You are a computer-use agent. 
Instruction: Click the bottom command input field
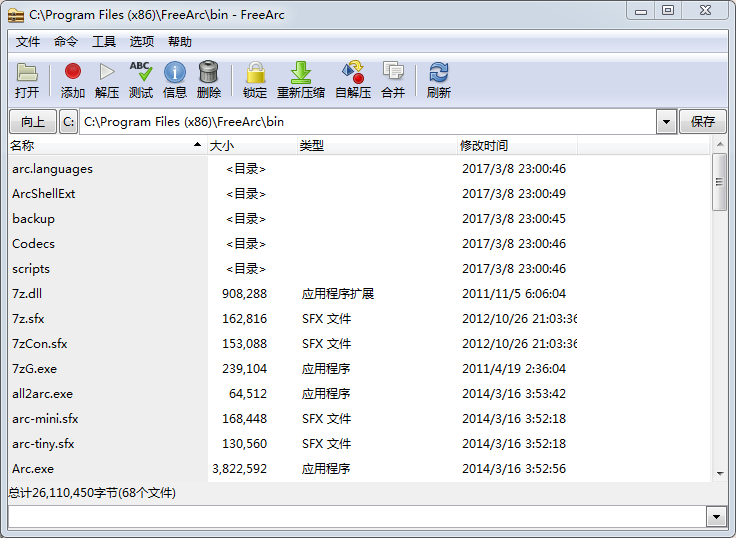[357, 517]
